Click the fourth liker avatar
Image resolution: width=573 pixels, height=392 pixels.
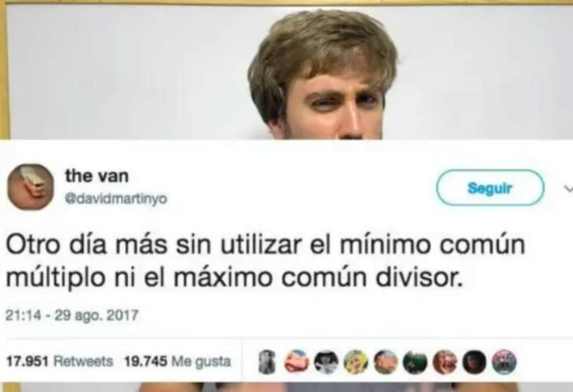click(x=356, y=361)
